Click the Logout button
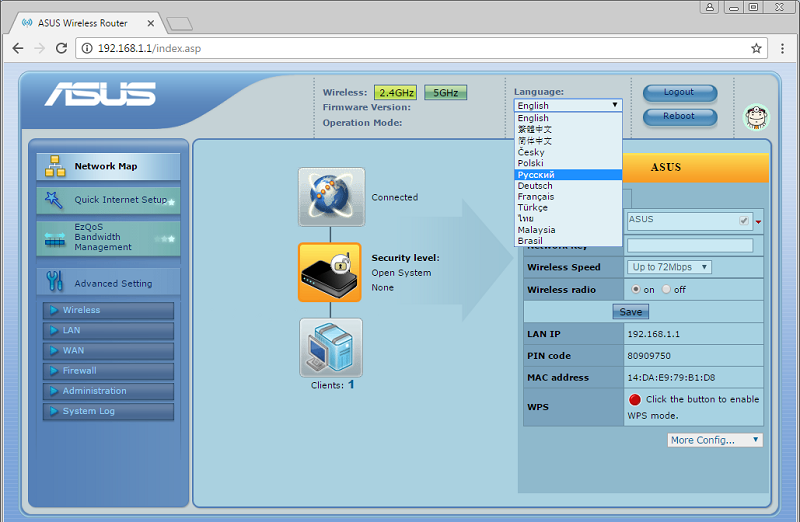 (680, 93)
